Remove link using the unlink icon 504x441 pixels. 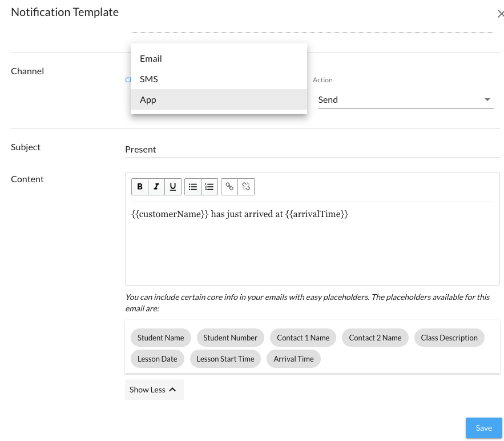click(x=246, y=187)
